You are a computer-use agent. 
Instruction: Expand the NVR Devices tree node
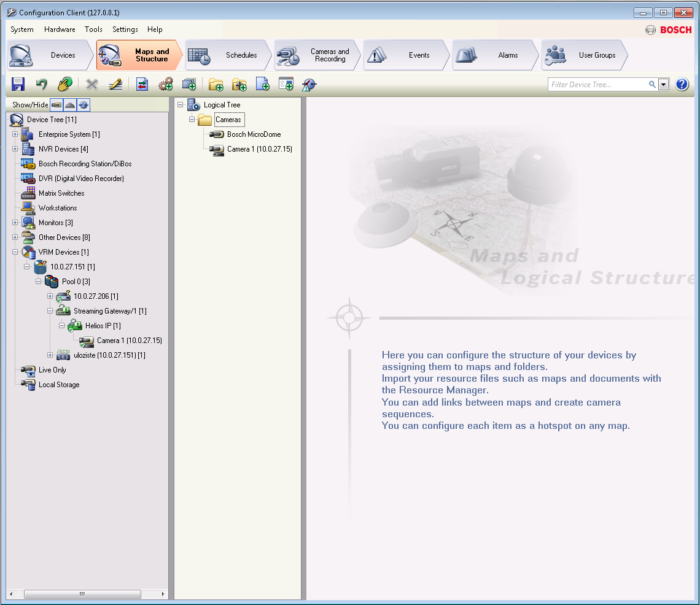tap(15, 149)
